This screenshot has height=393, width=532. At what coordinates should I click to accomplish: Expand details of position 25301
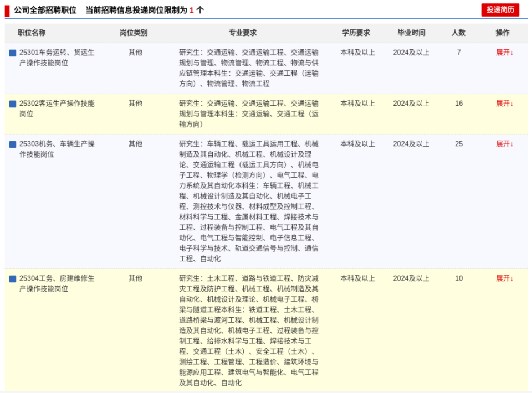tap(504, 53)
